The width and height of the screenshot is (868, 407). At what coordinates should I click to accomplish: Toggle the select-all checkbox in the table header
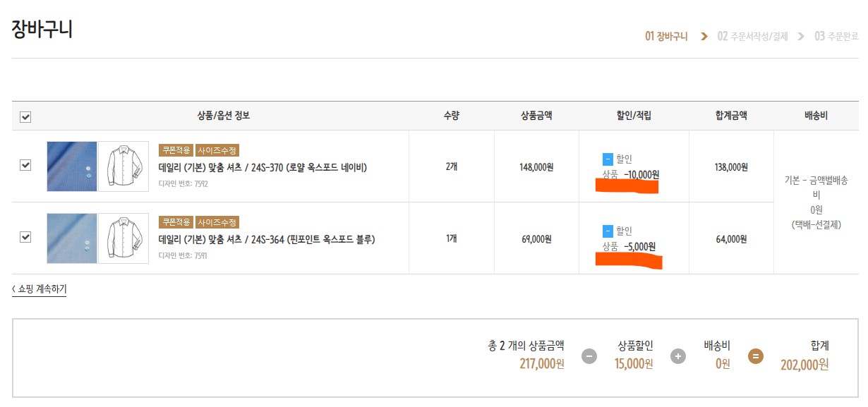point(25,117)
